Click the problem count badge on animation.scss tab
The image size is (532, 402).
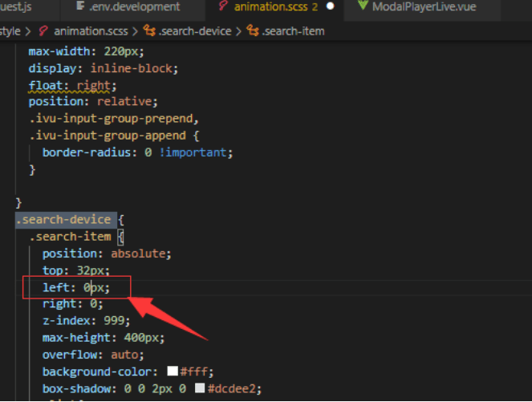315,7
